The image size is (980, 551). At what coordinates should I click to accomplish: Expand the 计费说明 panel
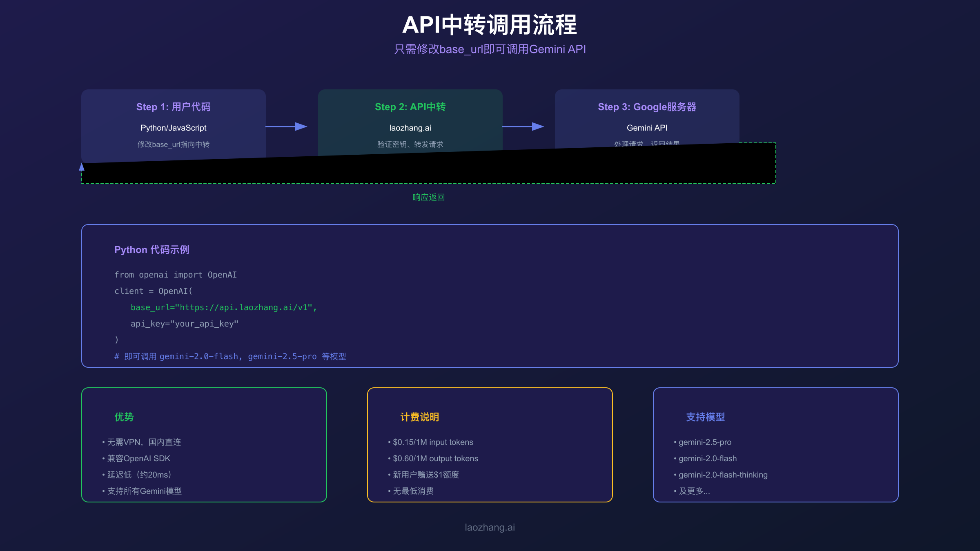tap(420, 417)
